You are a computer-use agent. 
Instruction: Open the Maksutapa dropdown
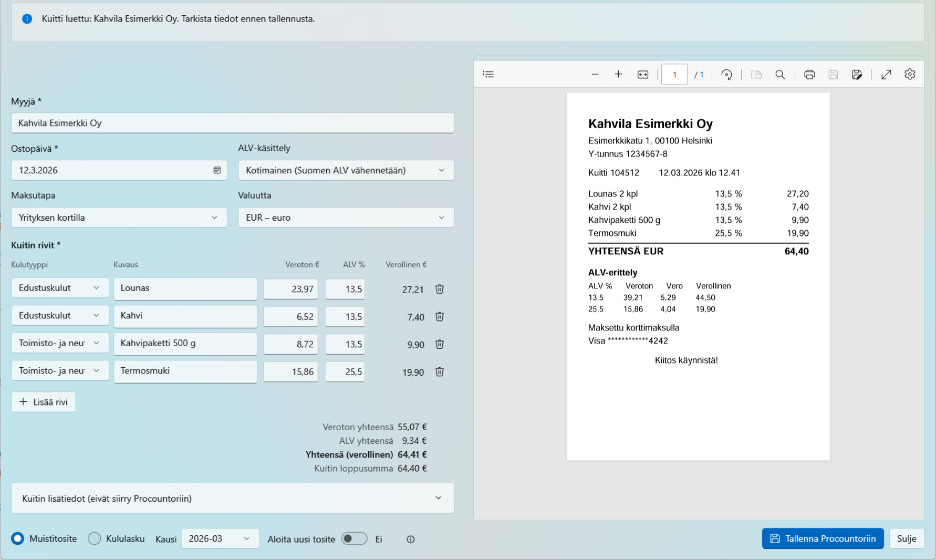click(119, 217)
